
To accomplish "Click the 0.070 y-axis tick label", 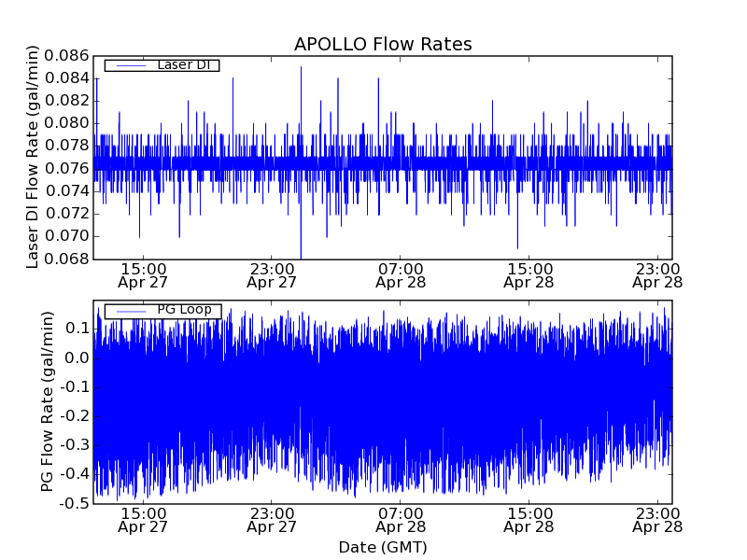I will (66, 236).
